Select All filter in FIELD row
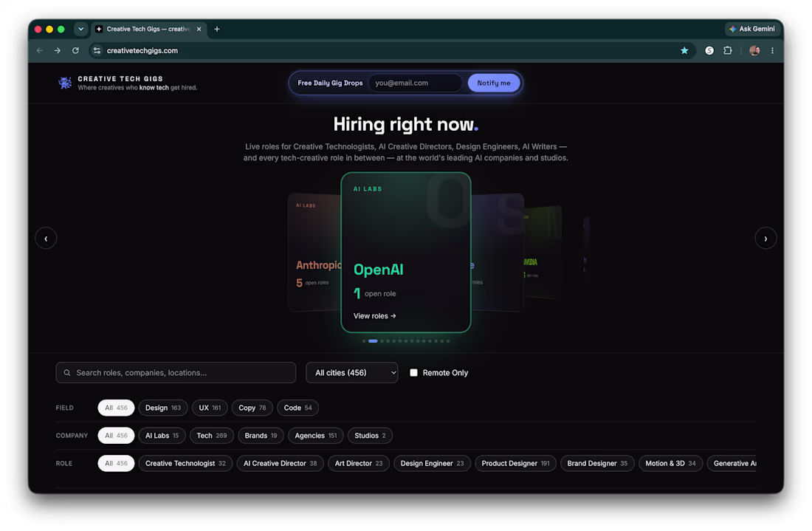 (x=116, y=408)
